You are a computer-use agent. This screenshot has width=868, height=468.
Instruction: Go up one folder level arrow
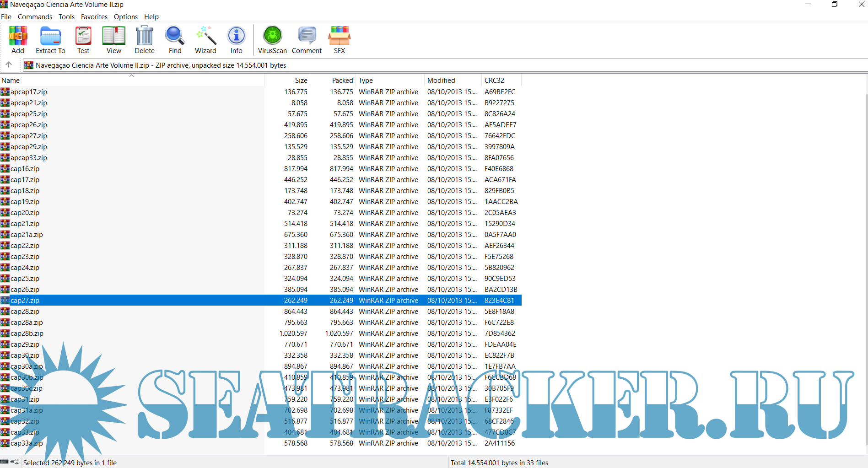pos(9,65)
